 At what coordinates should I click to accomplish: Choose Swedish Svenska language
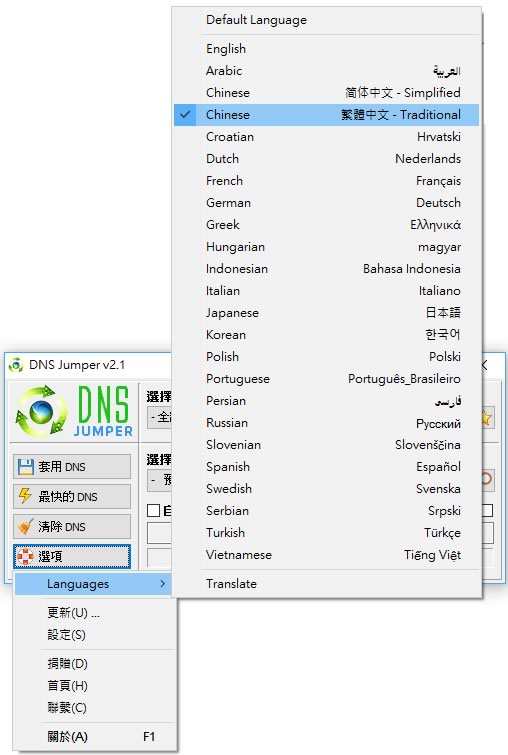(326, 489)
